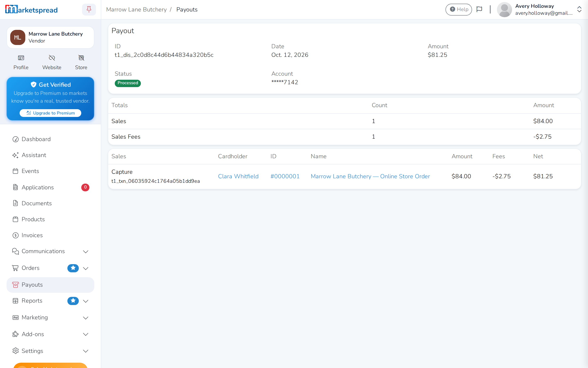Click the Reports premium star badge
The height and width of the screenshot is (368, 588).
73,301
